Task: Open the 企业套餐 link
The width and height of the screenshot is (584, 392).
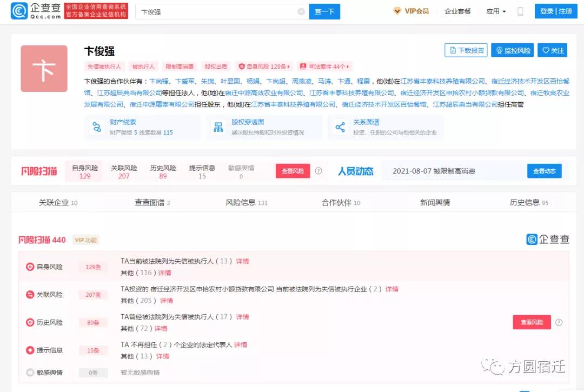Action: pyautogui.click(x=457, y=11)
